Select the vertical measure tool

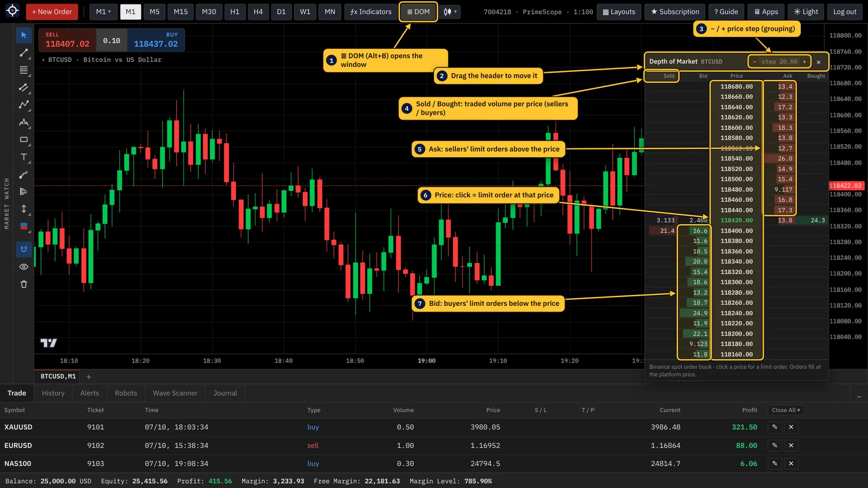pos(24,209)
